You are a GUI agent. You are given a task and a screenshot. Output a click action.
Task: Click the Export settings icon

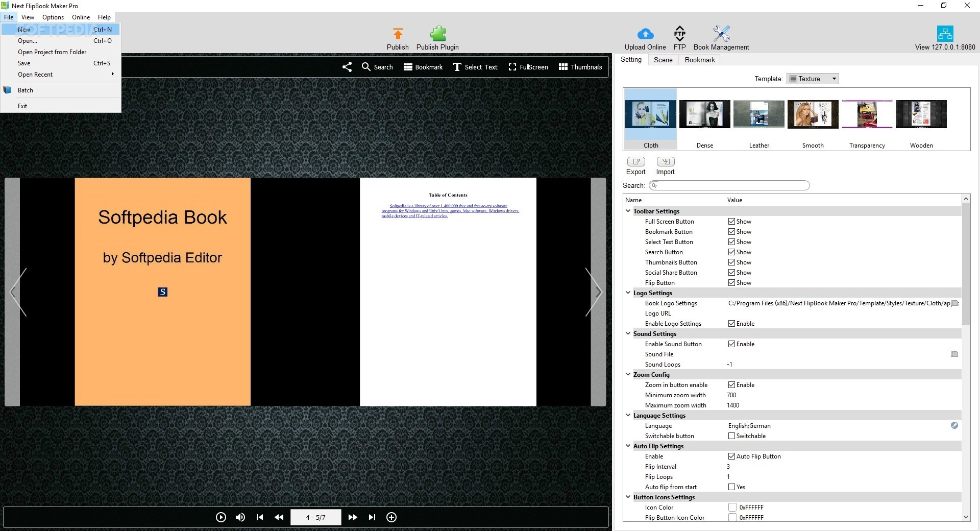point(636,161)
